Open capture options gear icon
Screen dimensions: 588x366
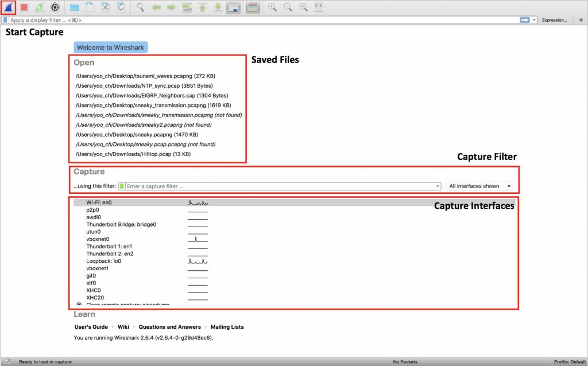point(55,7)
